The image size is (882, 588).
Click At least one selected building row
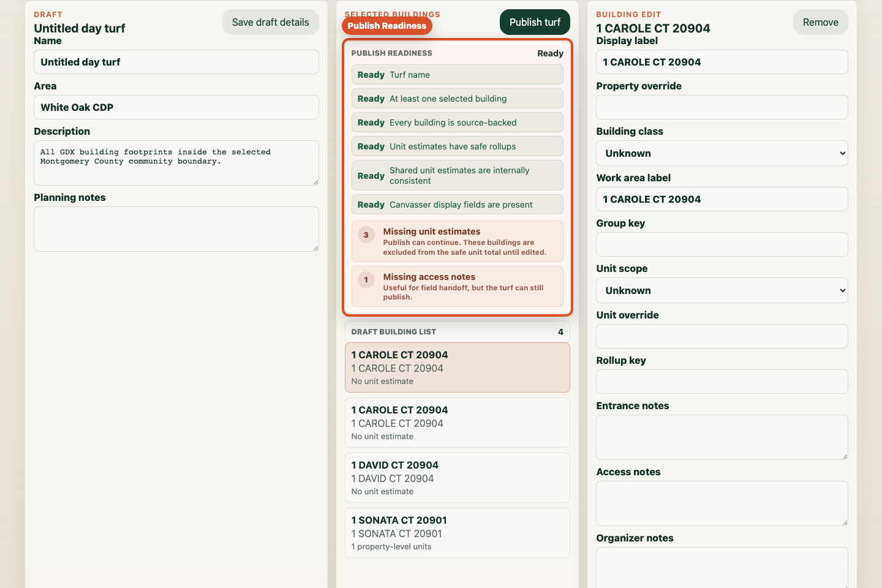pos(458,99)
